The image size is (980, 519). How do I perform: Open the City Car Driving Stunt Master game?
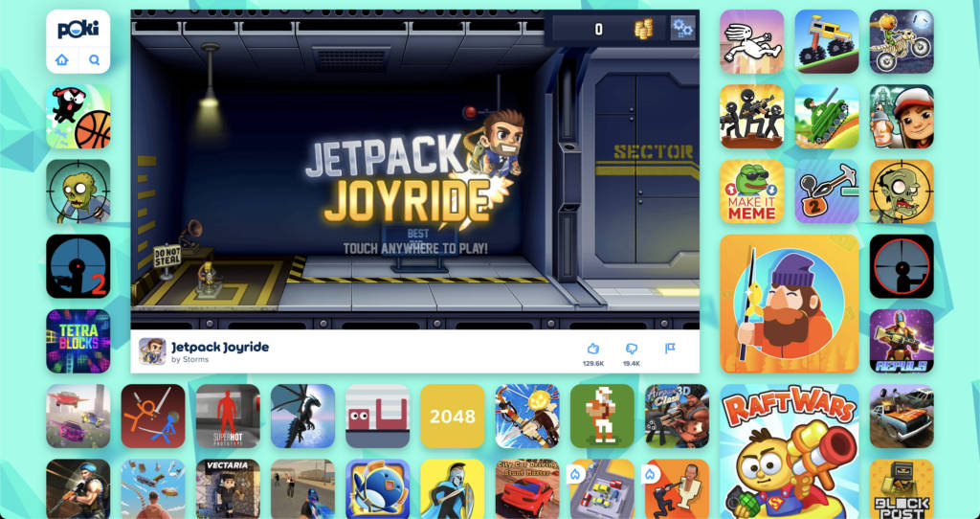[527, 489]
